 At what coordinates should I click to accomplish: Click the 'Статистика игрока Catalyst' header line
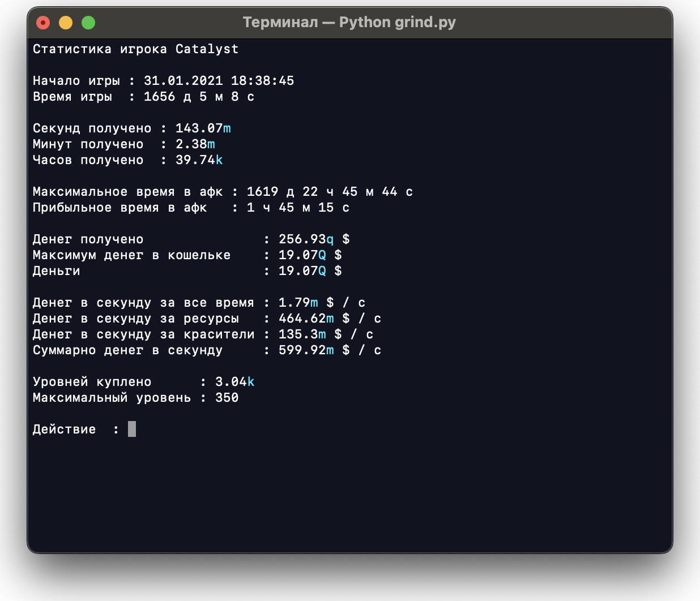point(135,49)
